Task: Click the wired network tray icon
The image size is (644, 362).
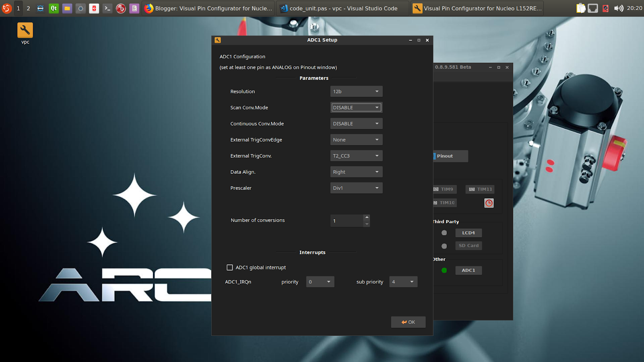Action: pyautogui.click(x=593, y=8)
